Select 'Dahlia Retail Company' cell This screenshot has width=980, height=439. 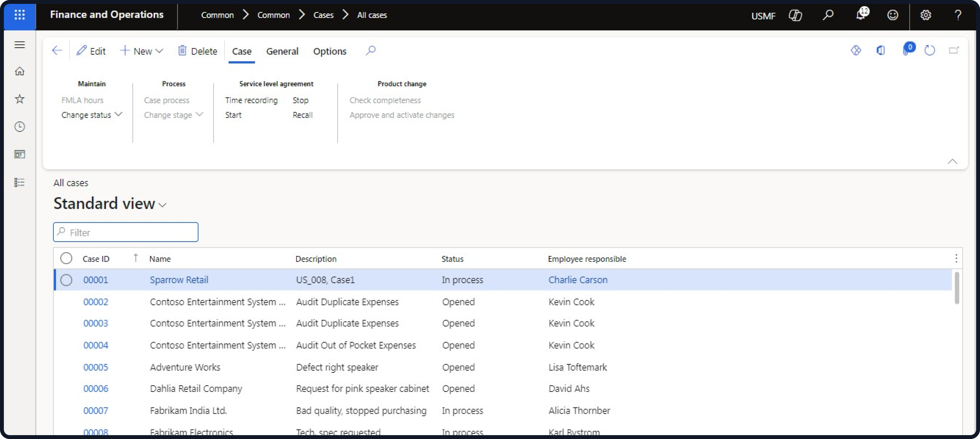point(196,389)
